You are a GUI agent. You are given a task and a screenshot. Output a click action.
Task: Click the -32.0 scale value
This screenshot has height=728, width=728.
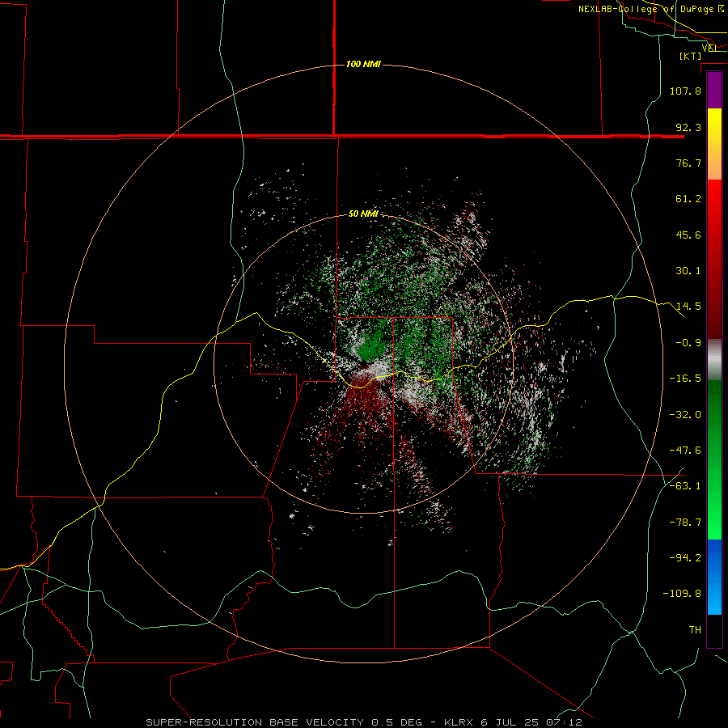685,415
